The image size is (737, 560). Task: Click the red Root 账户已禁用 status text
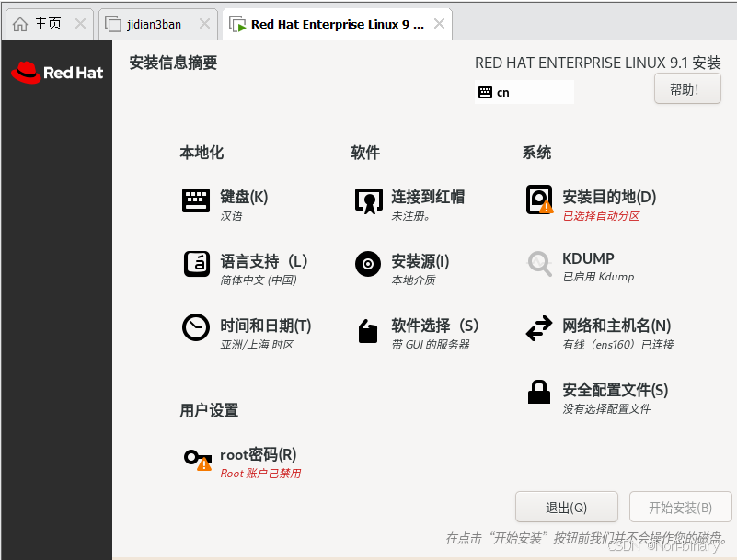point(260,473)
